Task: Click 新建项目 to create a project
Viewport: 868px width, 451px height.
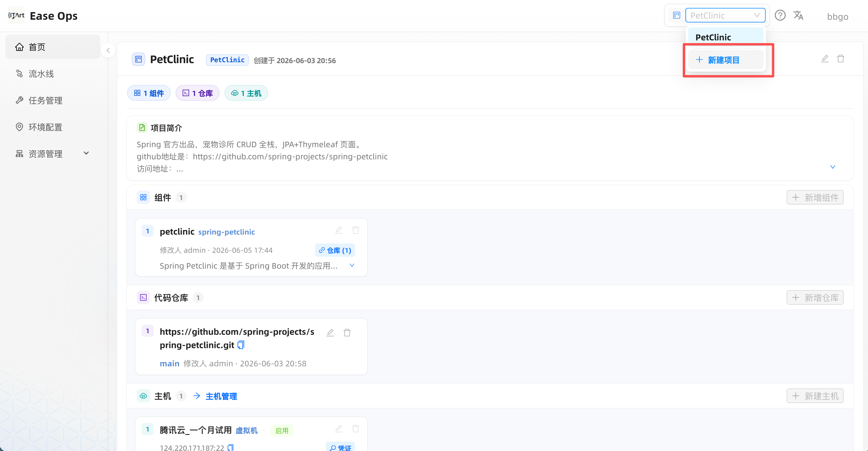Action: coord(726,60)
